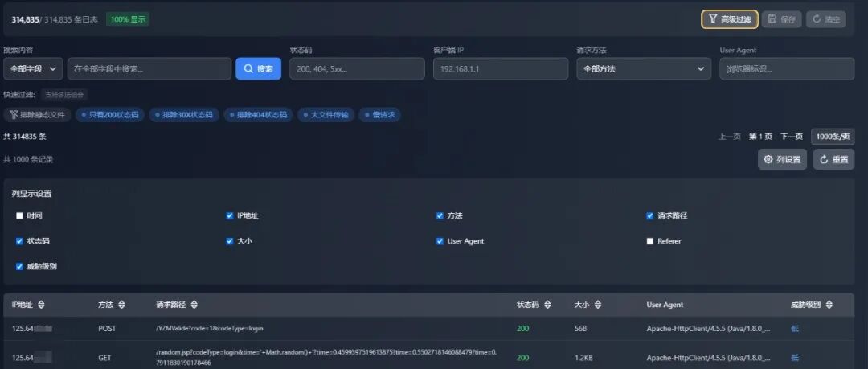This screenshot has height=369, width=868.
Task: Enable the 只看200状态码 quick filter
Action: point(109,115)
